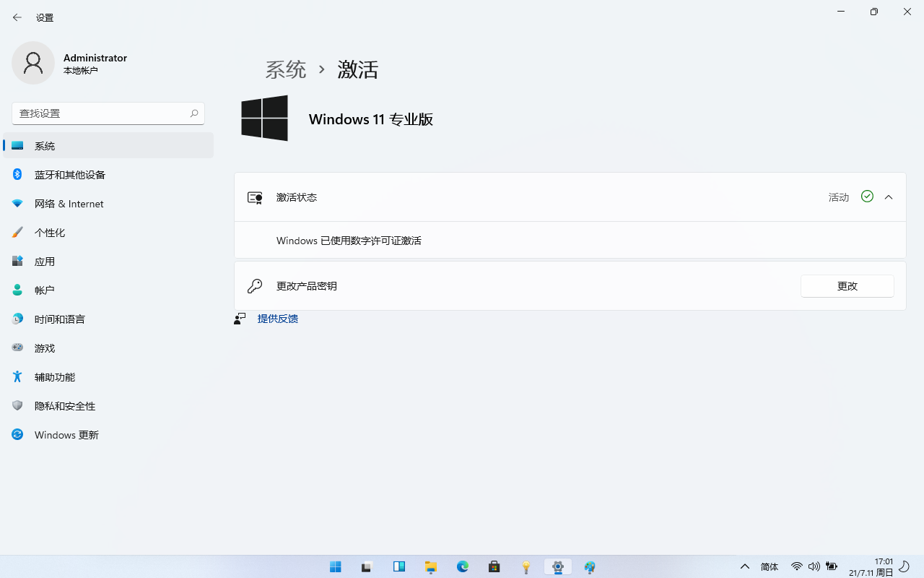Click the Windows logo beside 专业版
Screen dimensions: 924x578
point(264,118)
